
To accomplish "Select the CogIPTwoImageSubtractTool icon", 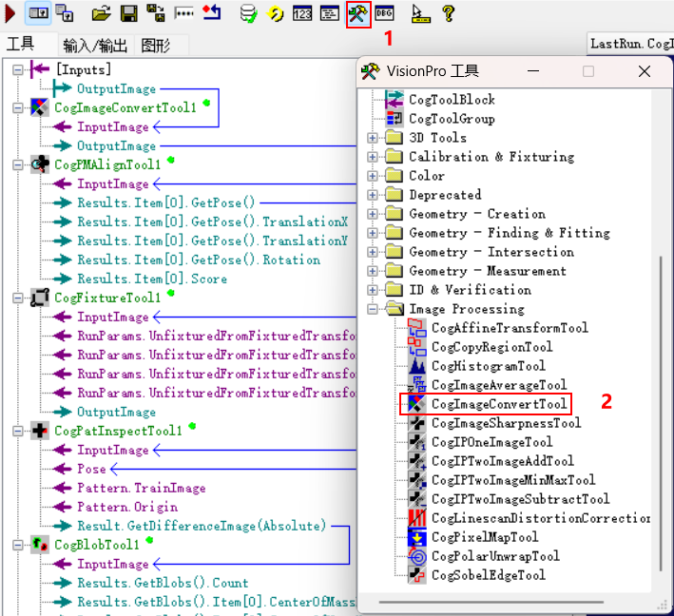I will pos(417,499).
